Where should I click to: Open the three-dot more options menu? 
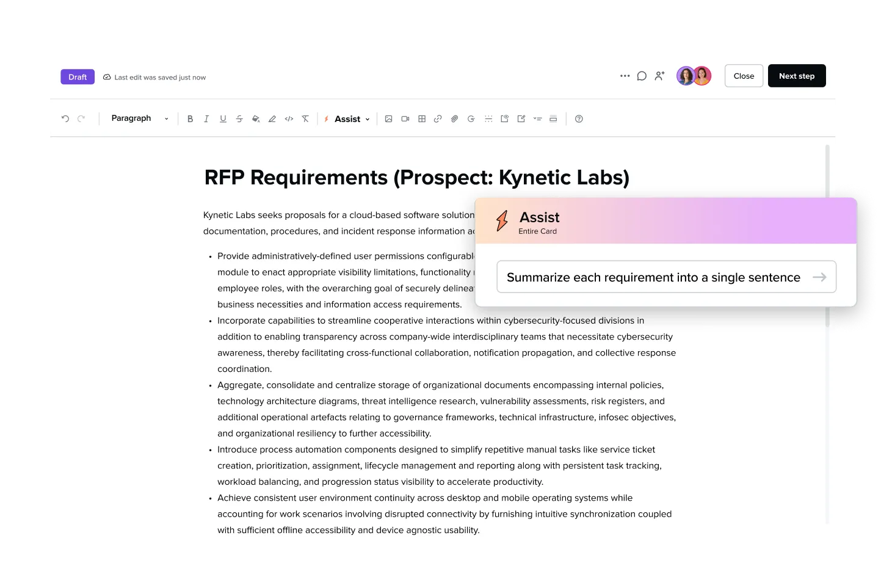pos(625,76)
